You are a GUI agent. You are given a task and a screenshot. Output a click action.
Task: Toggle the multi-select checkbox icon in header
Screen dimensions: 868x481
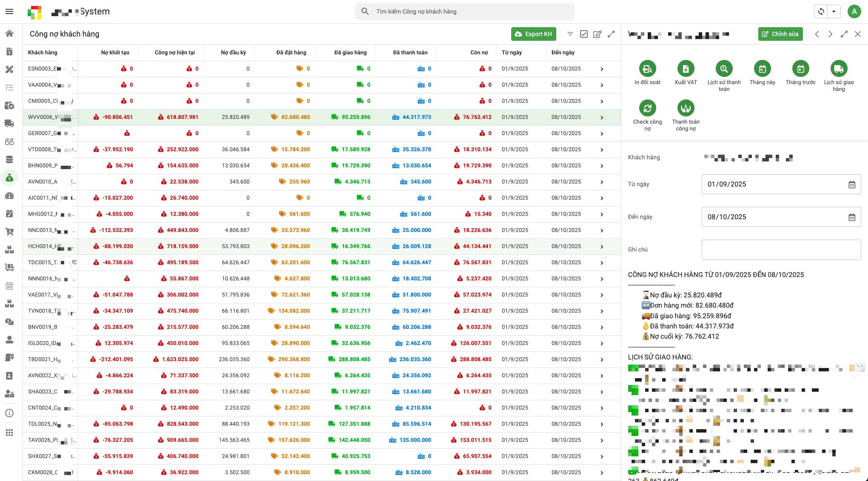pos(584,34)
